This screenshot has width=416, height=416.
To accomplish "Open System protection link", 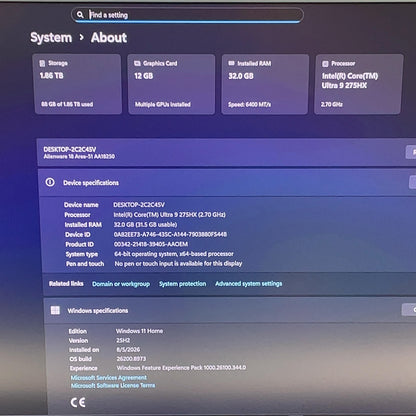I will tap(182, 284).
